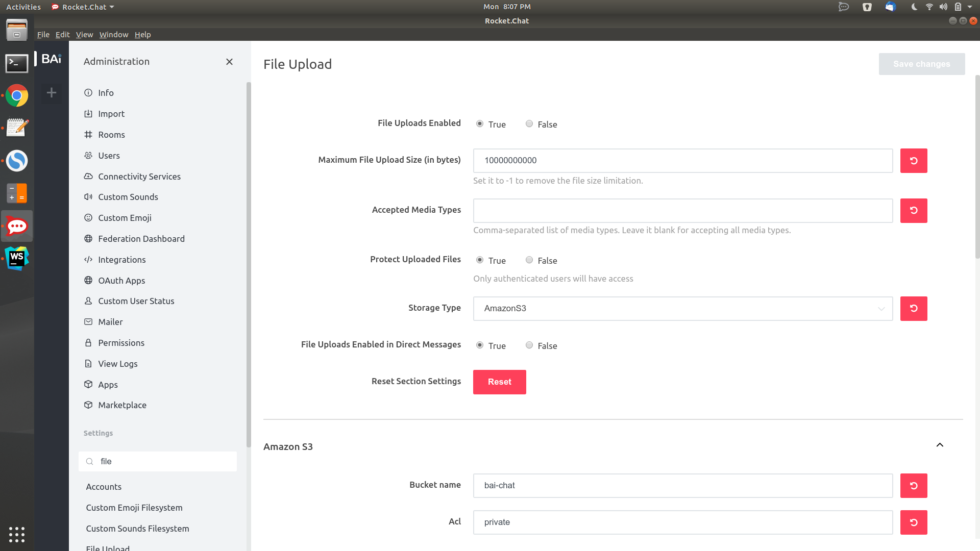
Task: Collapse the Amazon S3 section
Action: pyautogui.click(x=940, y=445)
